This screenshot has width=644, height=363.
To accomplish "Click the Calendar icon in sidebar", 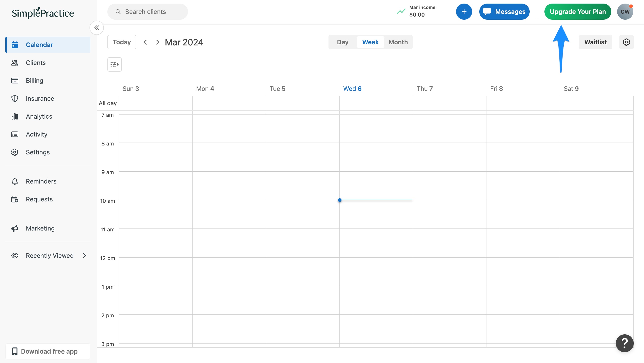I will coord(15,45).
